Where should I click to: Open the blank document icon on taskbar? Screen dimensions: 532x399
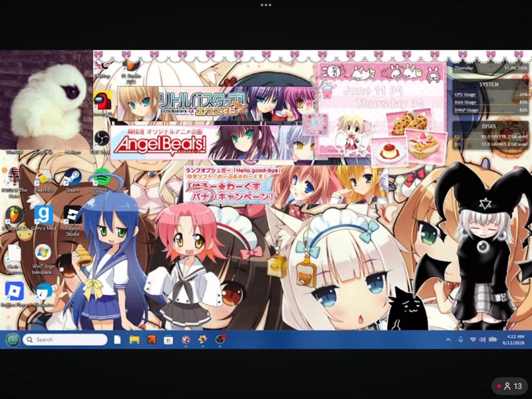click(x=117, y=340)
